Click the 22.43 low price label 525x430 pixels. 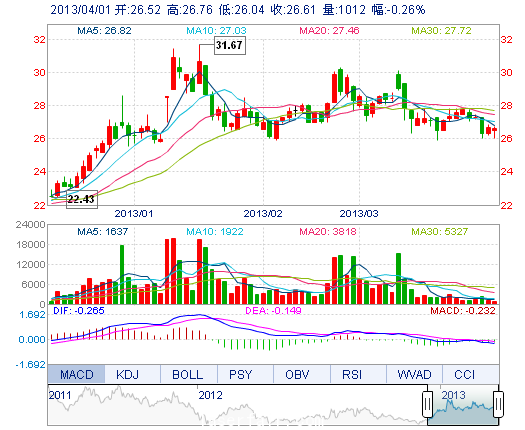coord(82,199)
